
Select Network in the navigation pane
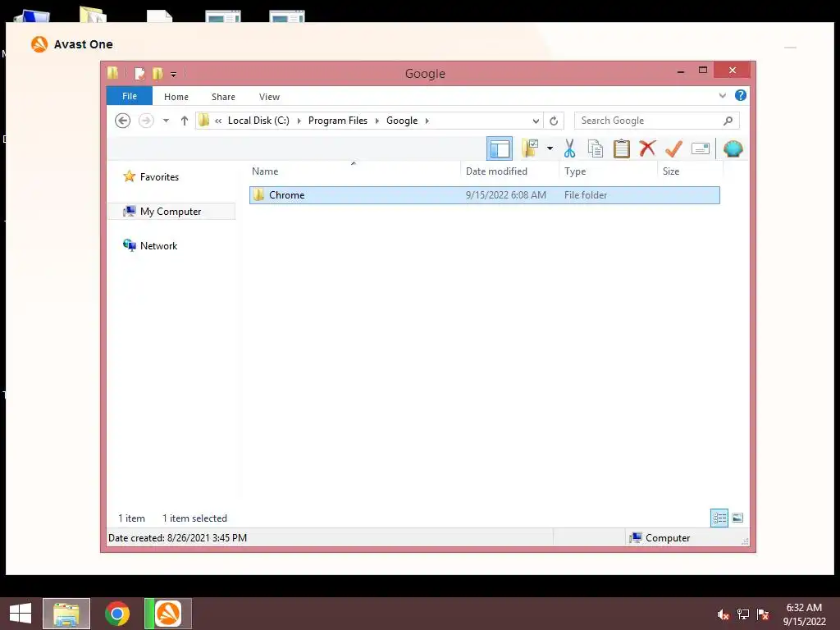[158, 246]
